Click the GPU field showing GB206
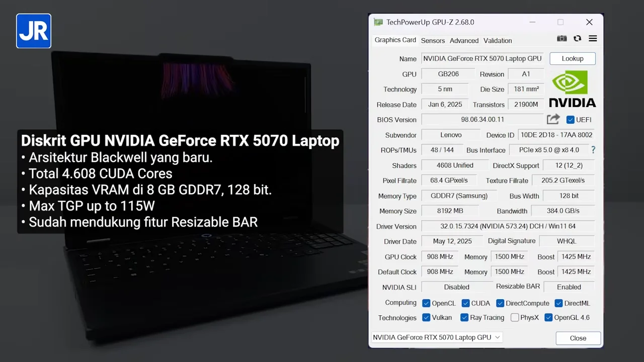 pyautogui.click(x=448, y=74)
